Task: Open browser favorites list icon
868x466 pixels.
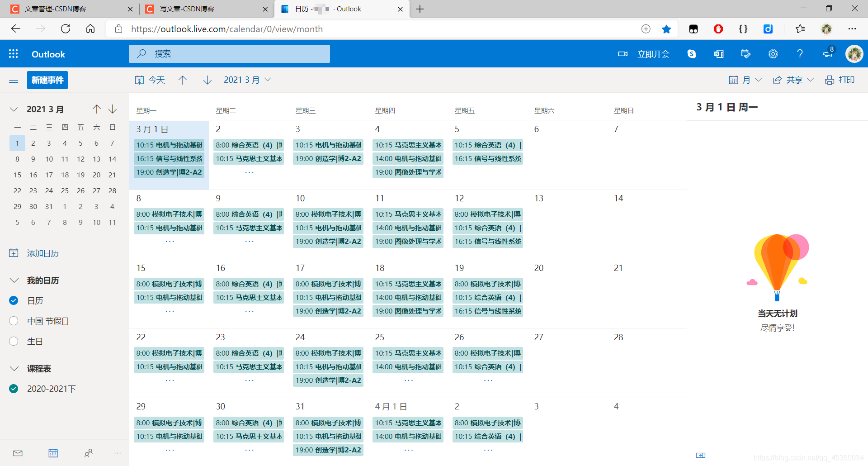Action: 800,29
